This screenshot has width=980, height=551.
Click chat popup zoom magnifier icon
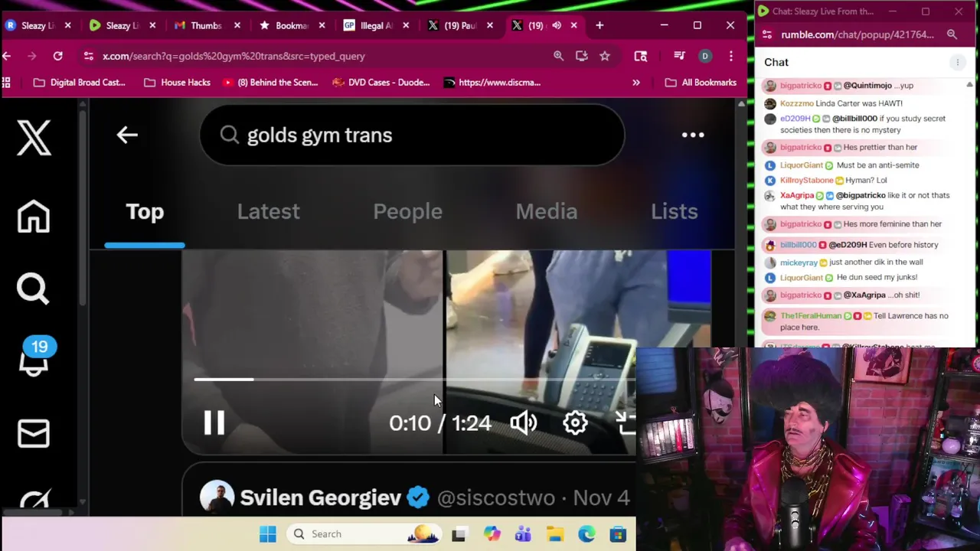coord(952,34)
